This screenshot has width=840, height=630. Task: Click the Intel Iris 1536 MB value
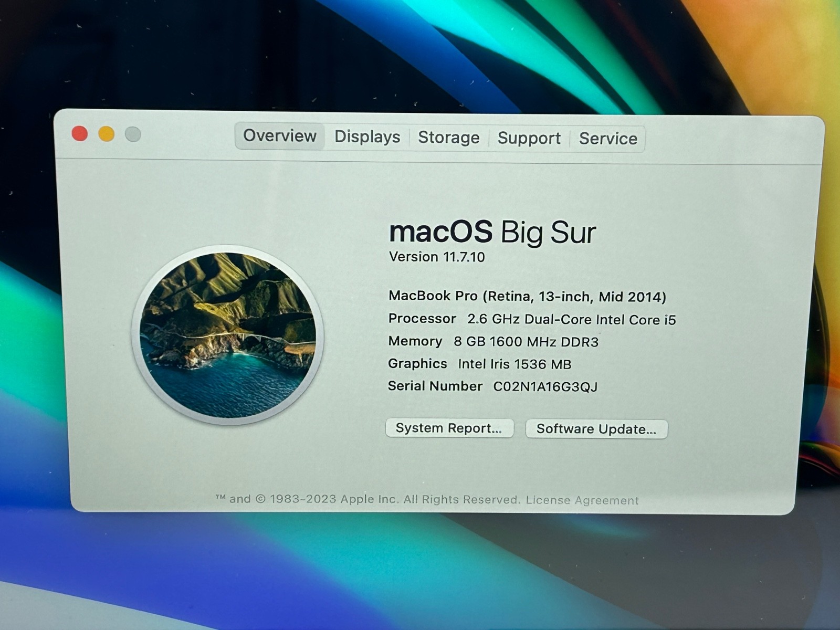click(x=514, y=364)
